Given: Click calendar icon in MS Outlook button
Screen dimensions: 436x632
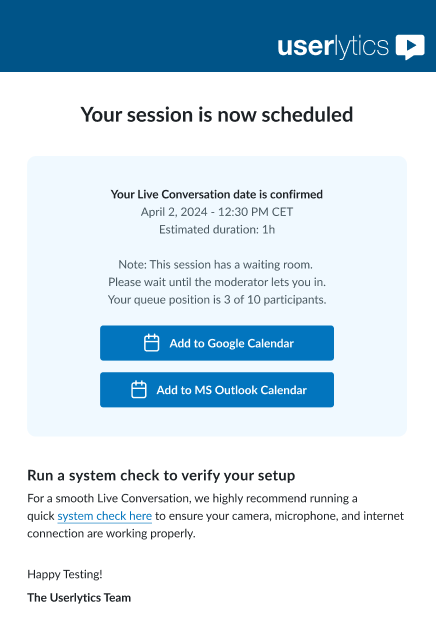Looking at the screenshot, I should click(139, 390).
